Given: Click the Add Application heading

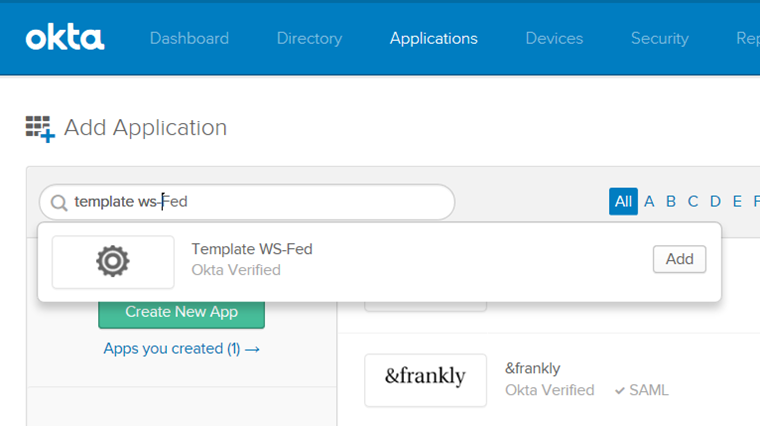Looking at the screenshot, I should pyautogui.click(x=145, y=128).
